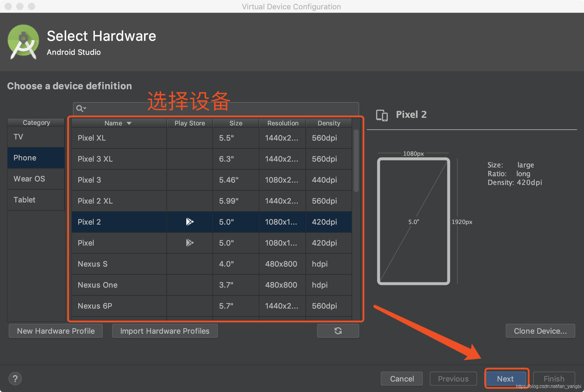Click the Previous button

point(453,379)
